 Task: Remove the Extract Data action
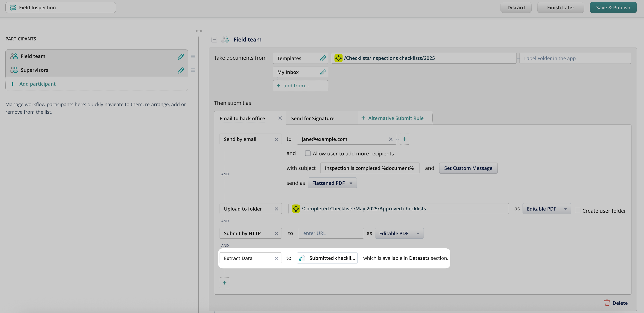pos(276,258)
